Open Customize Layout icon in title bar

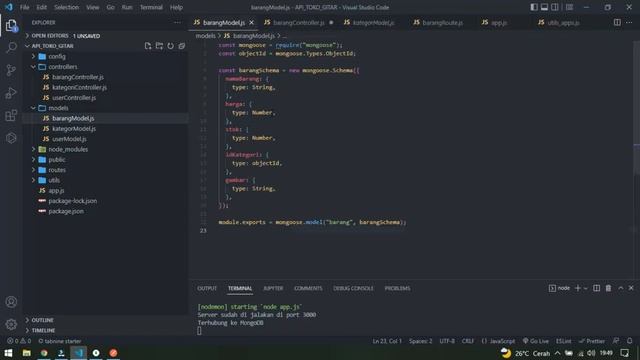569,7
